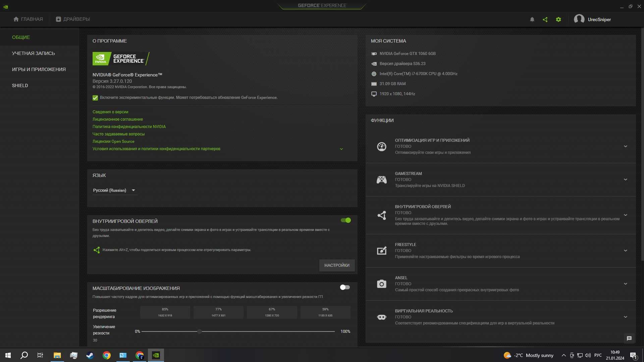Open settings gear icon

point(558,19)
